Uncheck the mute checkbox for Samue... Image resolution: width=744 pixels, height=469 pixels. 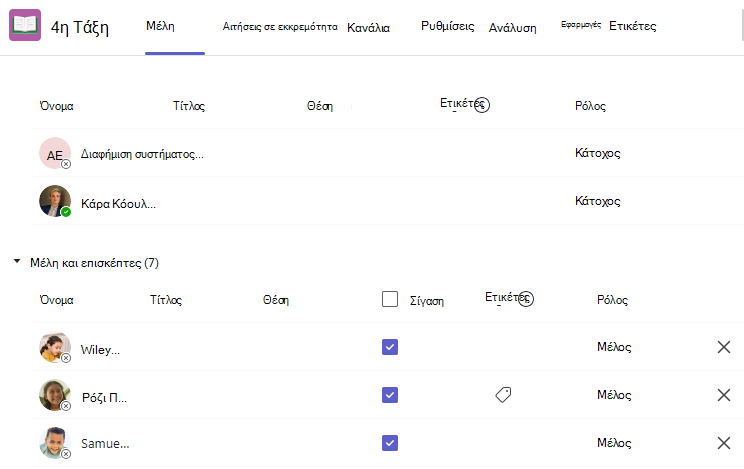click(x=390, y=443)
